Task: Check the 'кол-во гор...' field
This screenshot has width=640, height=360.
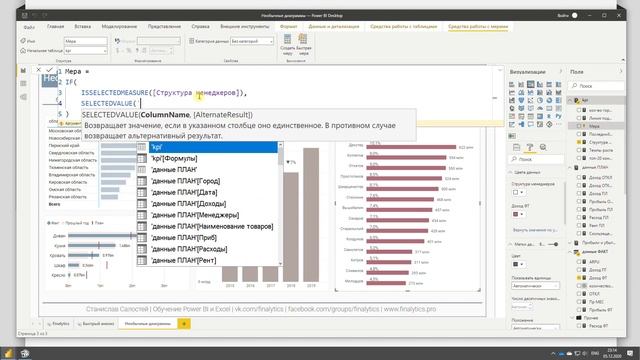Action: point(579,110)
